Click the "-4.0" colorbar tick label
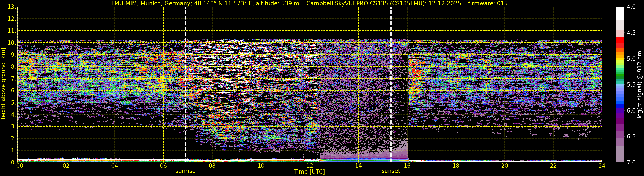Image resolution: width=644 pixels, height=176 pixels. coord(630,7)
